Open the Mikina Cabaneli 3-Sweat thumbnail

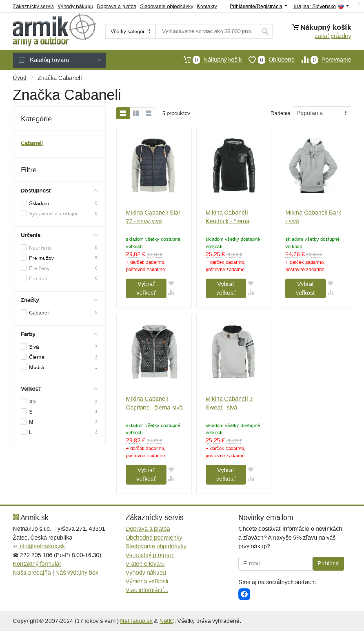pyautogui.click(x=234, y=352)
